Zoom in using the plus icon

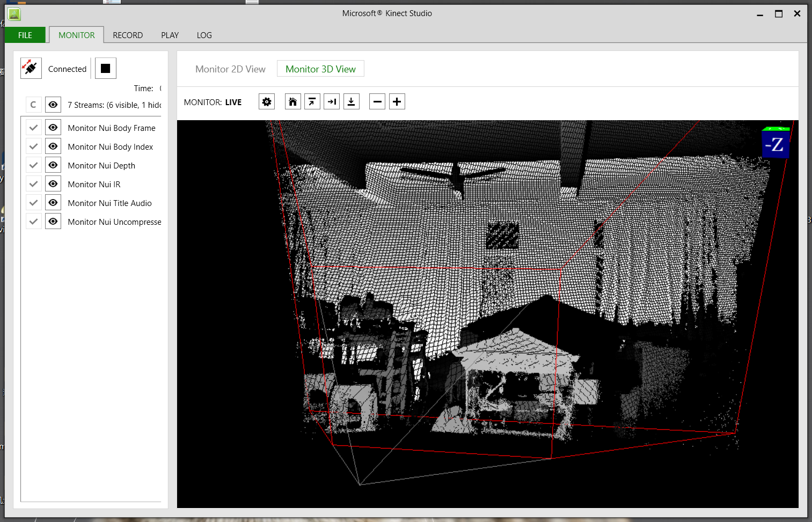point(397,101)
